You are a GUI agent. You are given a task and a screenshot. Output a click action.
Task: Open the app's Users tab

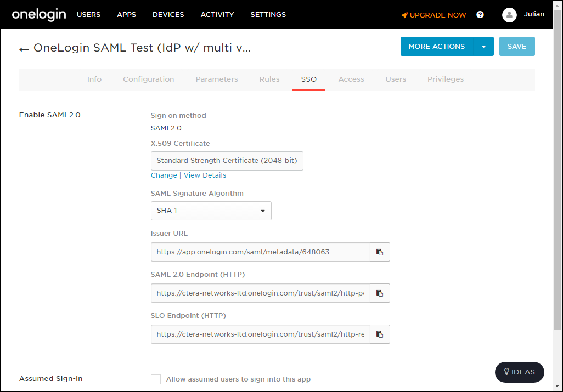click(x=396, y=79)
